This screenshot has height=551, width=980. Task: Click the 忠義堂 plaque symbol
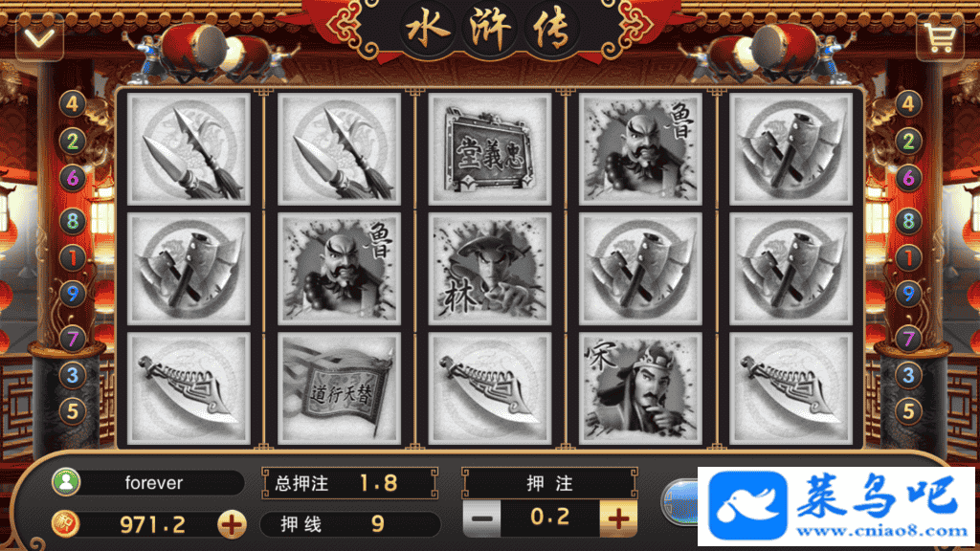[489, 148]
